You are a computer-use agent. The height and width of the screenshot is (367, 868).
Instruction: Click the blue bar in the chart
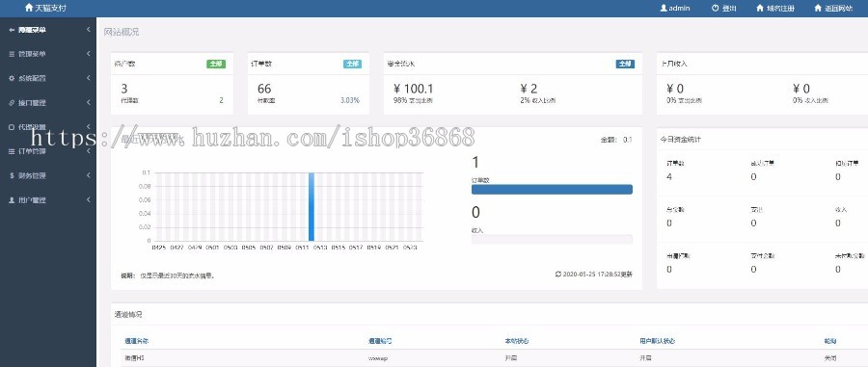[x=312, y=207]
